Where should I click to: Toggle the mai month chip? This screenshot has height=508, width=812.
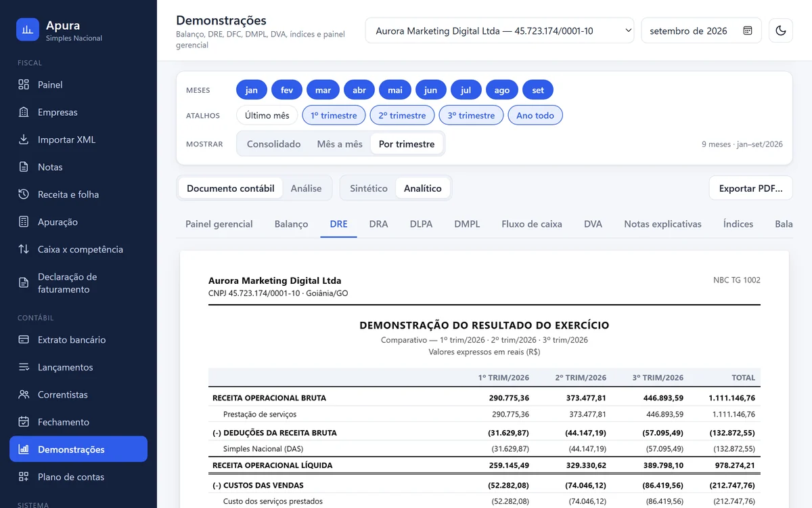pyautogui.click(x=395, y=90)
